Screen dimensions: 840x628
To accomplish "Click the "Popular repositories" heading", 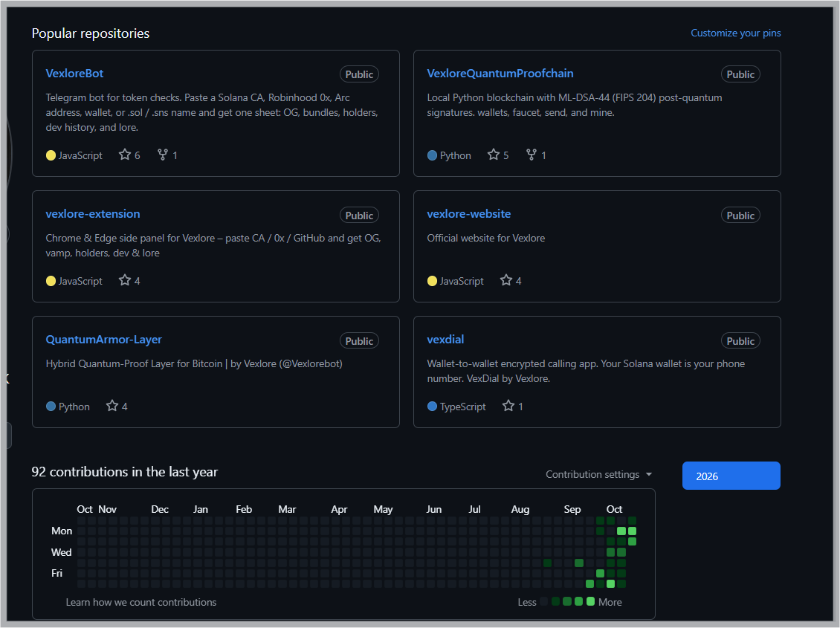I will click(91, 33).
